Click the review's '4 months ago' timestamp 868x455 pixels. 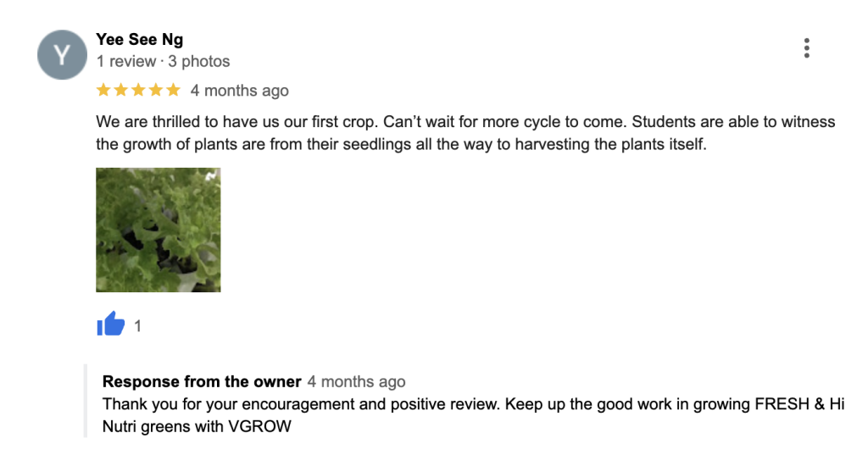pos(239,91)
